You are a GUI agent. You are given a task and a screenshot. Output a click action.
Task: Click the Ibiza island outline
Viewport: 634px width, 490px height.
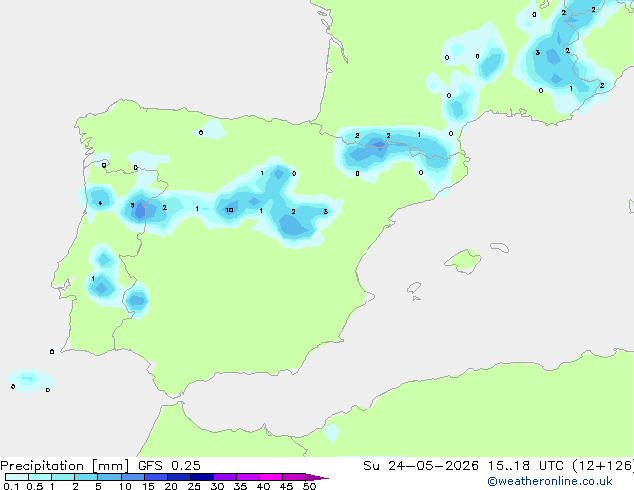click(414, 288)
